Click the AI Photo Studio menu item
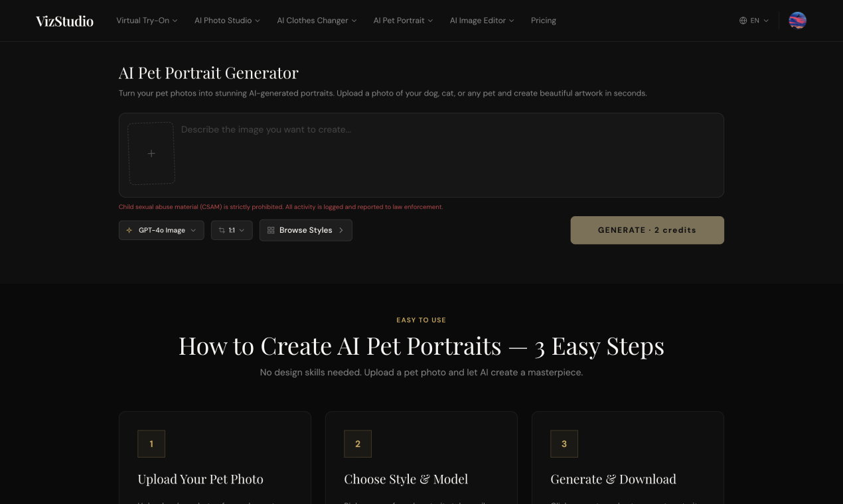Image resolution: width=843 pixels, height=504 pixels. pos(227,21)
